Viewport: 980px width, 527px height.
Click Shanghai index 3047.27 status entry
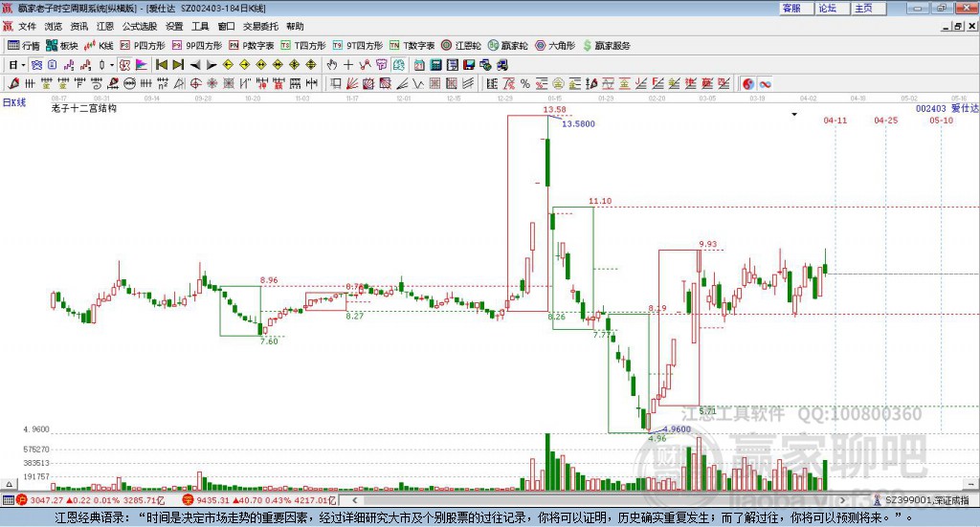pyautogui.click(x=91, y=500)
